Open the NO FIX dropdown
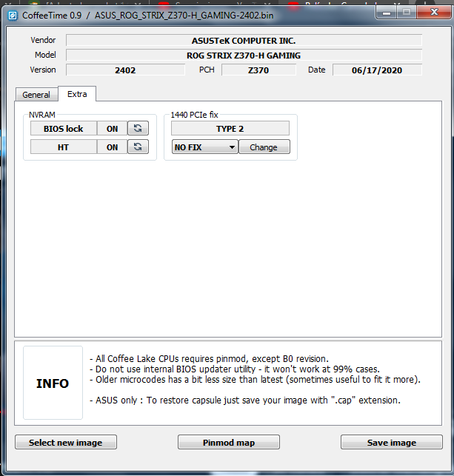 204,147
